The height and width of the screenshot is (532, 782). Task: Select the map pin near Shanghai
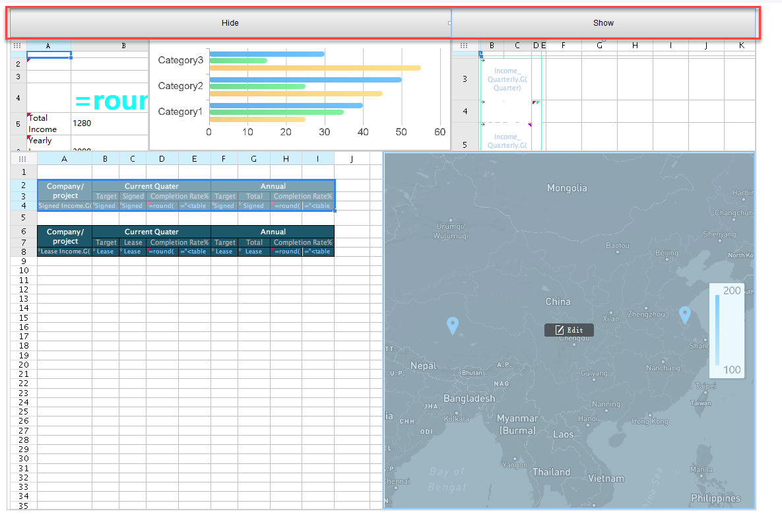pyautogui.click(x=684, y=315)
